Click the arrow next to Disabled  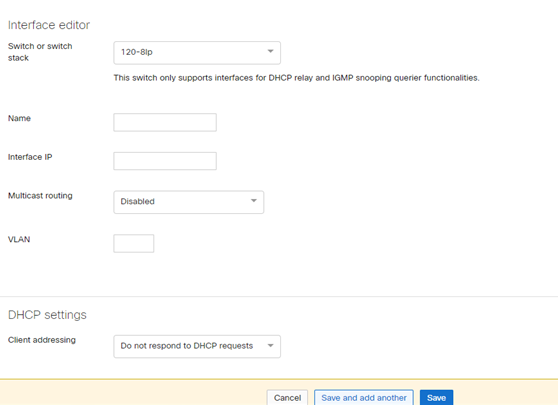[x=254, y=201]
